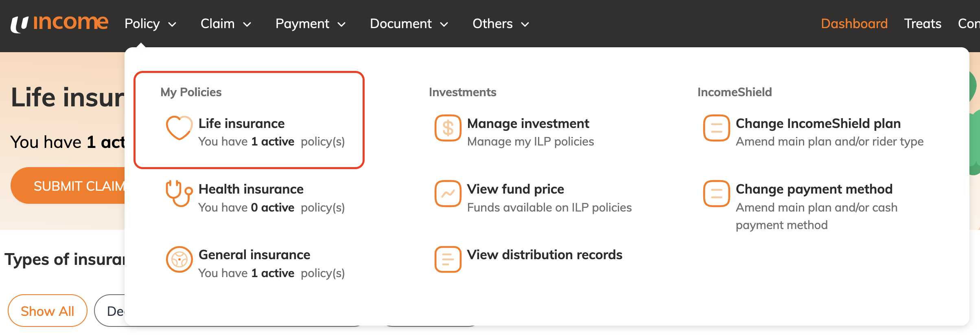
Task: Select Life insurance menu title
Action: tap(242, 123)
